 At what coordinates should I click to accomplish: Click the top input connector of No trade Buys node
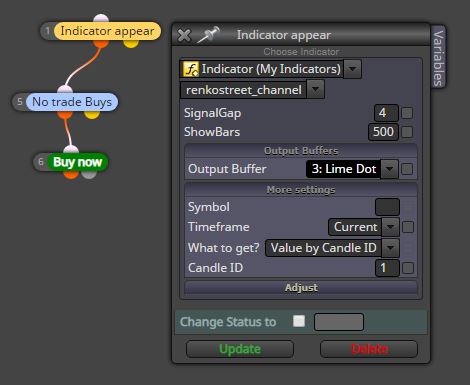click(65, 89)
